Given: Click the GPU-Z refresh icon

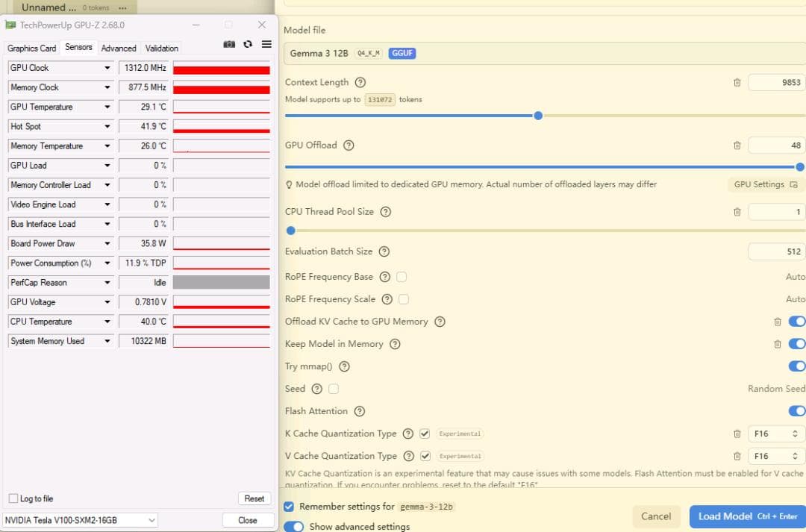Looking at the screenshot, I should tap(248, 44).
